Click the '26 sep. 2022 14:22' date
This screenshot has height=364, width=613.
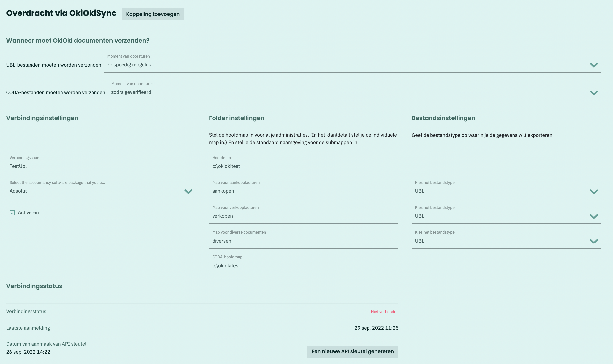(28, 352)
